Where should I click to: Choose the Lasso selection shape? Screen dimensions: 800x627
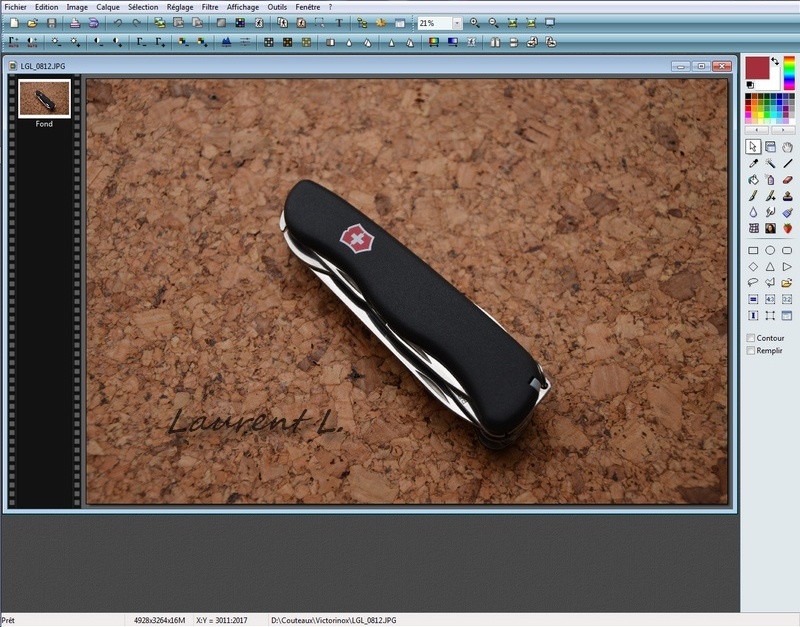pyautogui.click(x=753, y=282)
